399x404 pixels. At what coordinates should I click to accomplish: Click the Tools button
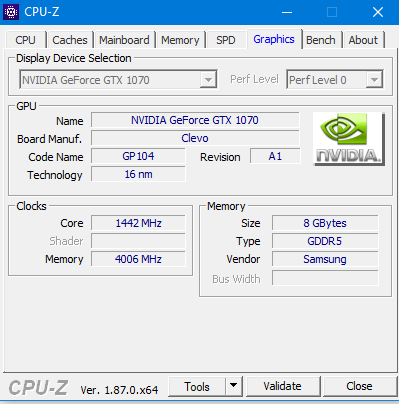pyautogui.click(x=197, y=387)
